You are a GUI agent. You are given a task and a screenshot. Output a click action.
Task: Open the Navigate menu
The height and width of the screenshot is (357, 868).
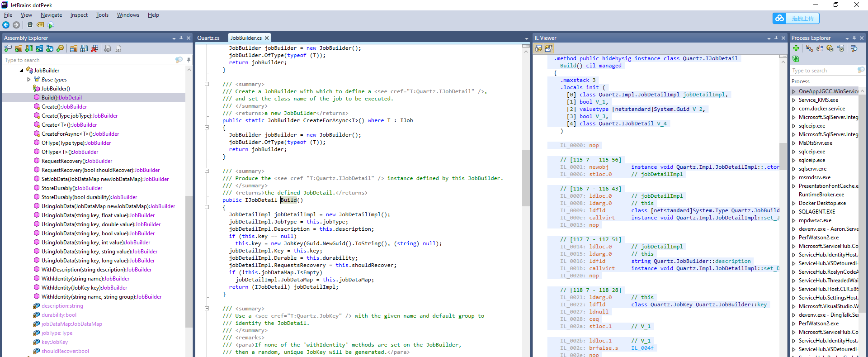coord(51,15)
